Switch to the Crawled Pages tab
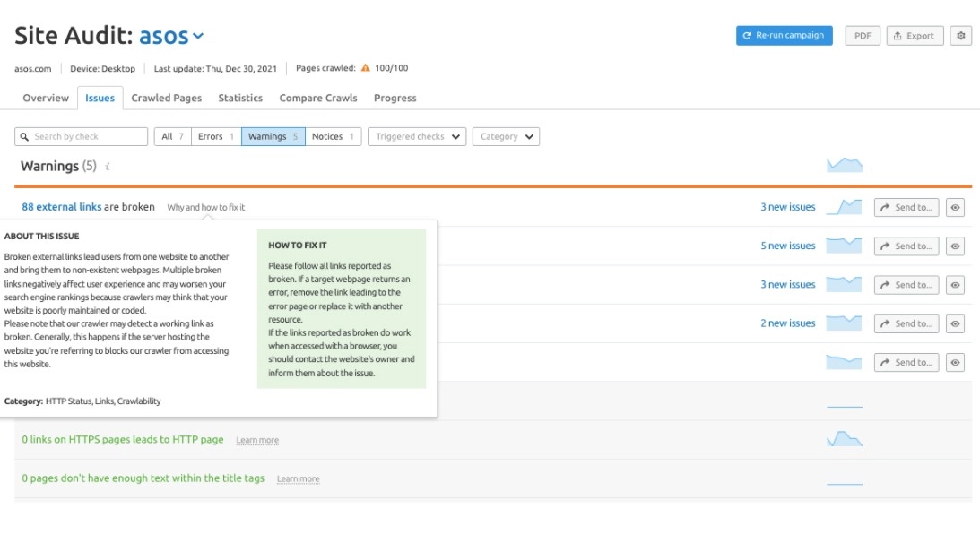The height and width of the screenshot is (560, 980). (x=166, y=98)
